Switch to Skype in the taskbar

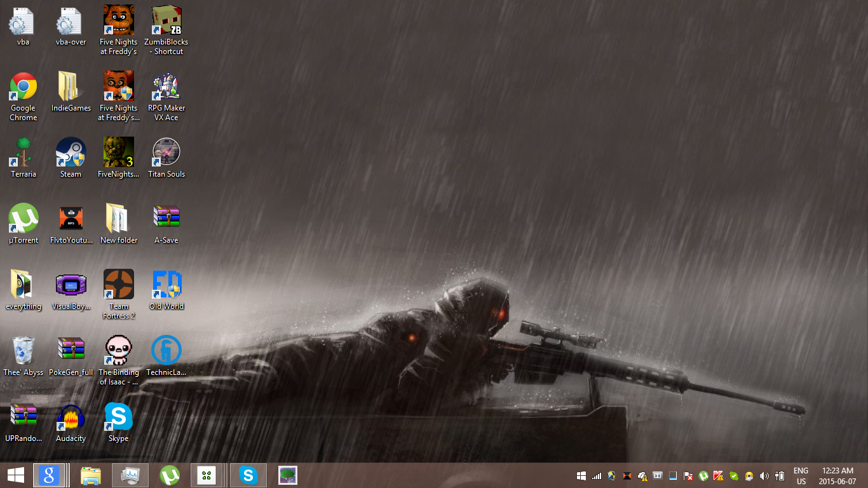(x=248, y=475)
